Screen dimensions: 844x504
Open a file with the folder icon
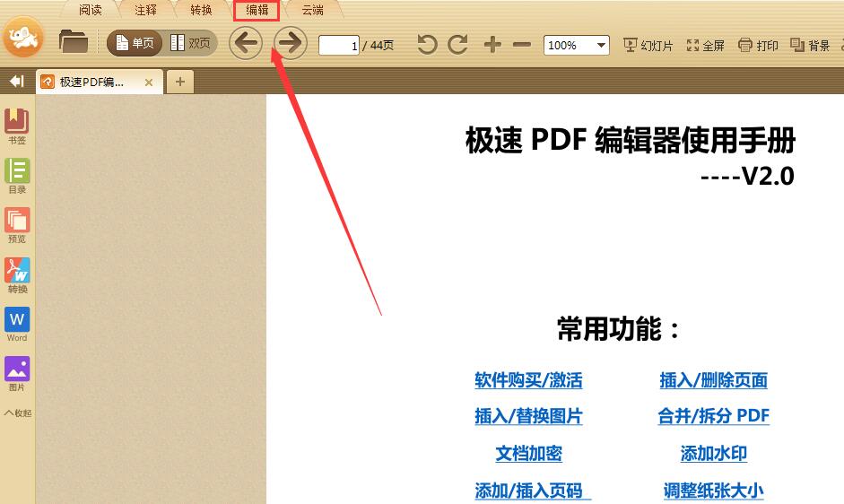74,41
